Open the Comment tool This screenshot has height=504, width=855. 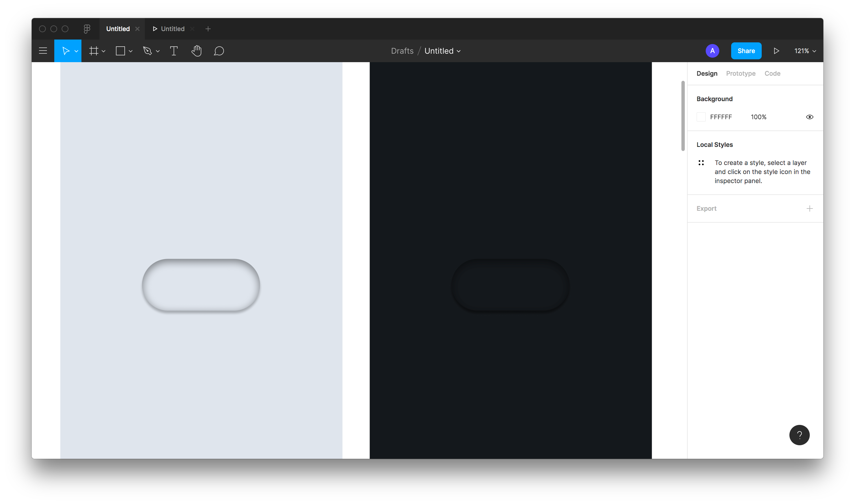click(x=219, y=51)
